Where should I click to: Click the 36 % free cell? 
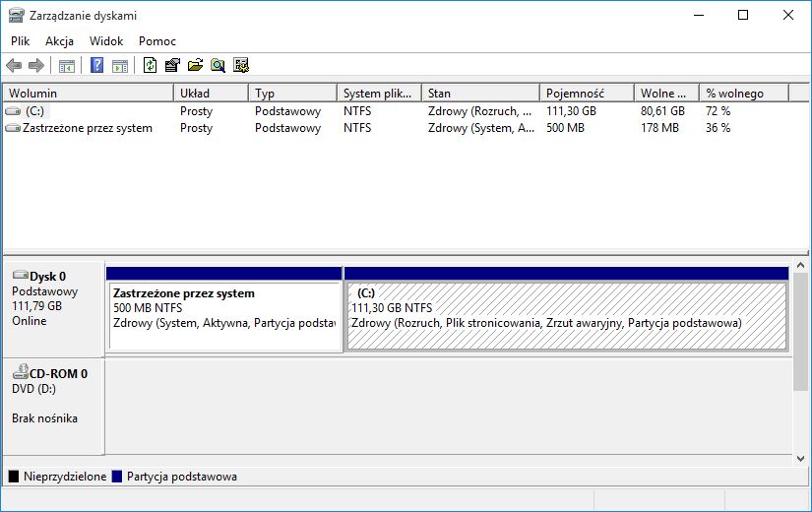[x=718, y=128]
